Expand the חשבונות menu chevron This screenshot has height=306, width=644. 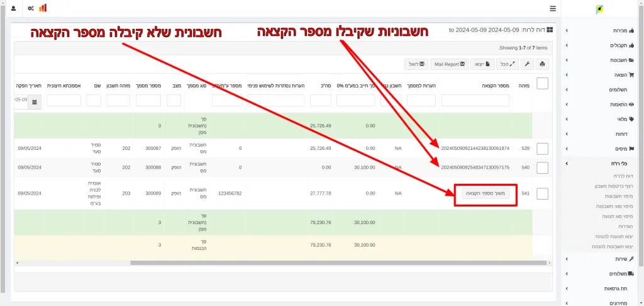pos(567,60)
